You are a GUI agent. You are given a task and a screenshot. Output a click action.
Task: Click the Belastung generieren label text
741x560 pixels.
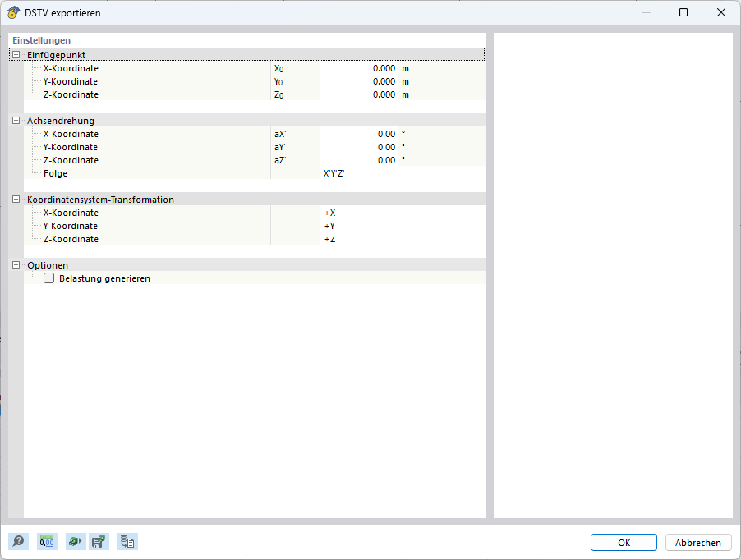pyautogui.click(x=104, y=278)
